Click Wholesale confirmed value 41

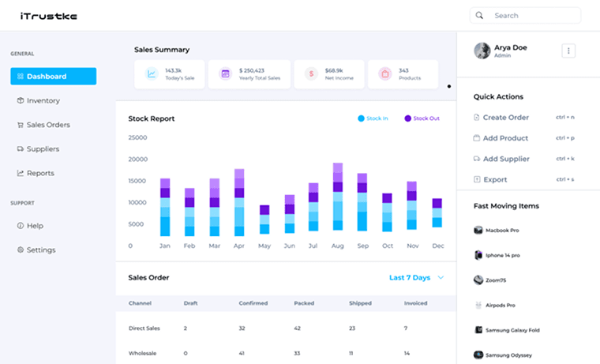pos(242,353)
